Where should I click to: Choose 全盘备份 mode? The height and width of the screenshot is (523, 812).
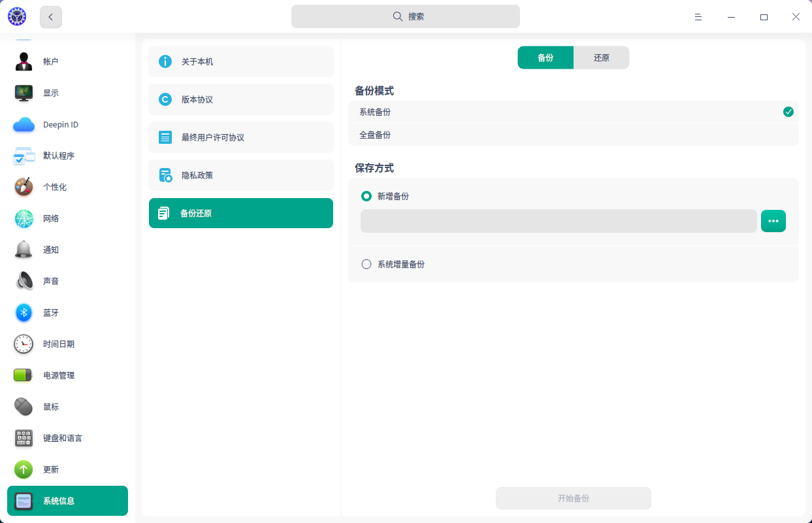[573, 135]
